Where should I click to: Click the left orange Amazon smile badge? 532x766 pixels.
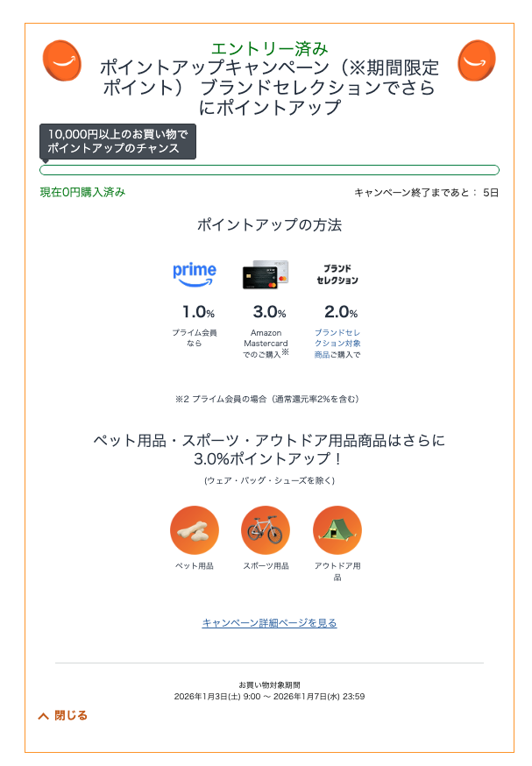tap(61, 60)
